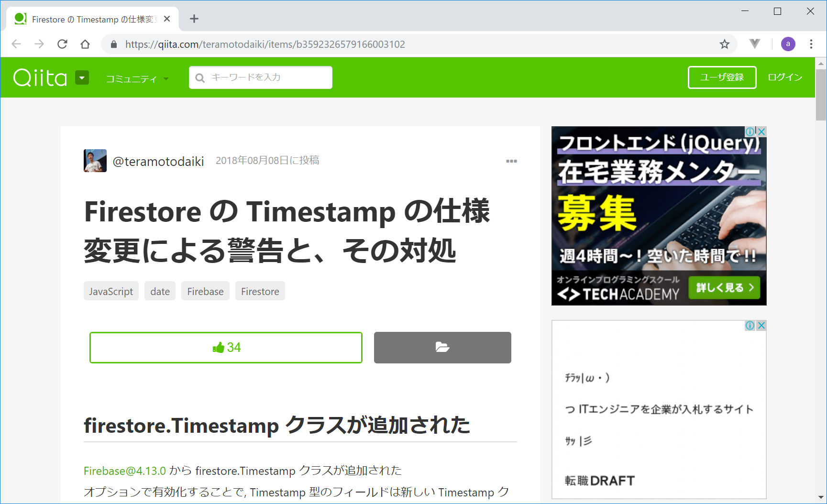Click the keyword search input field
Image resolution: width=827 pixels, height=504 pixels.
(x=261, y=77)
